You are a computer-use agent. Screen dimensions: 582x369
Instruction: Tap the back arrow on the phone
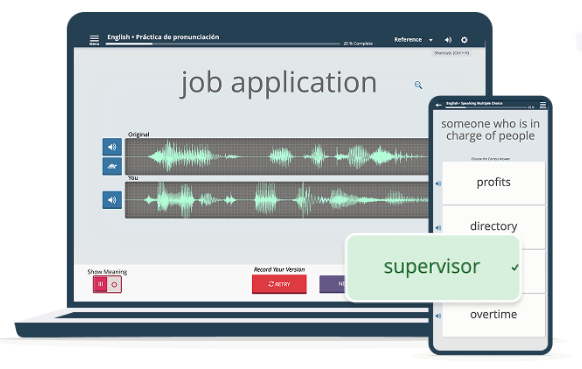(438, 105)
